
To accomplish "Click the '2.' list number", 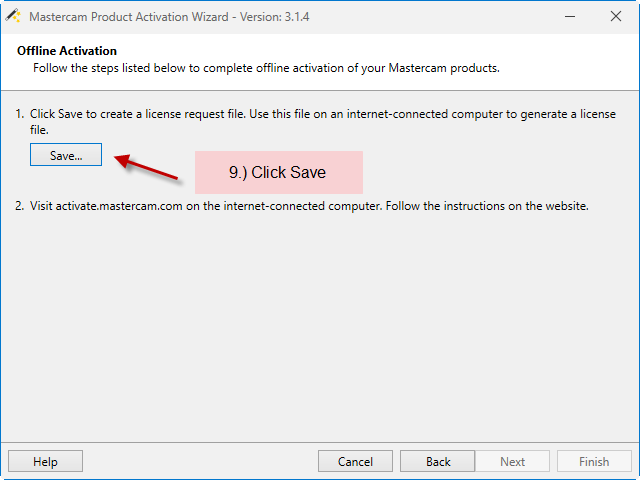I will click(x=20, y=206).
